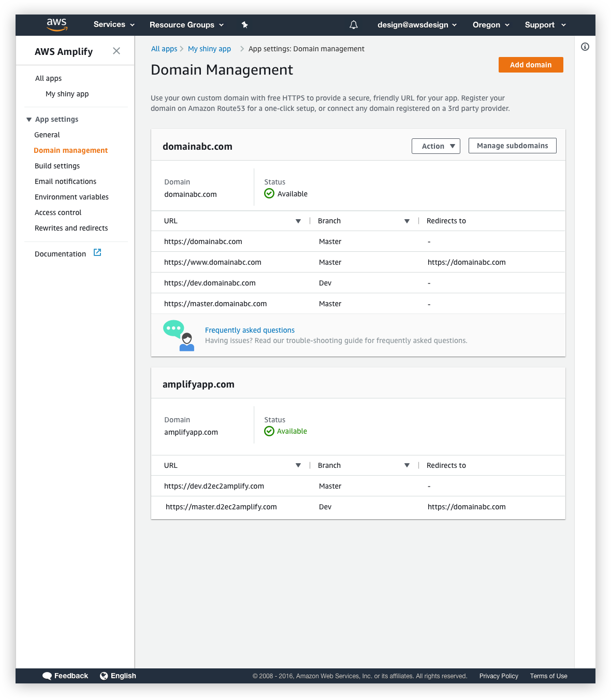Screen dimensions: 611x700
Task: Sort amplifyapp.com table by URL
Action: pyautogui.click(x=298, y=465)
